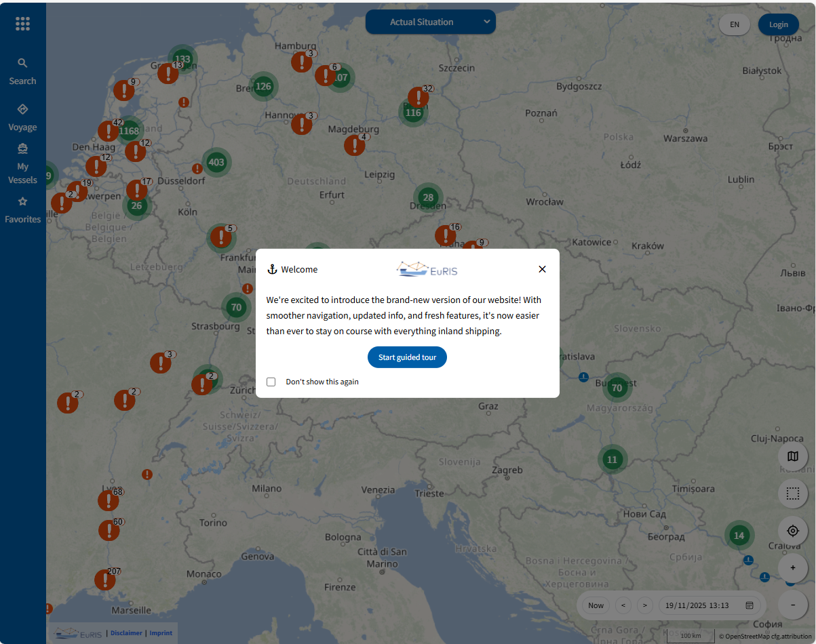Click the map layers icon button
The image size is (816, 644).
[x=792, y=456]
